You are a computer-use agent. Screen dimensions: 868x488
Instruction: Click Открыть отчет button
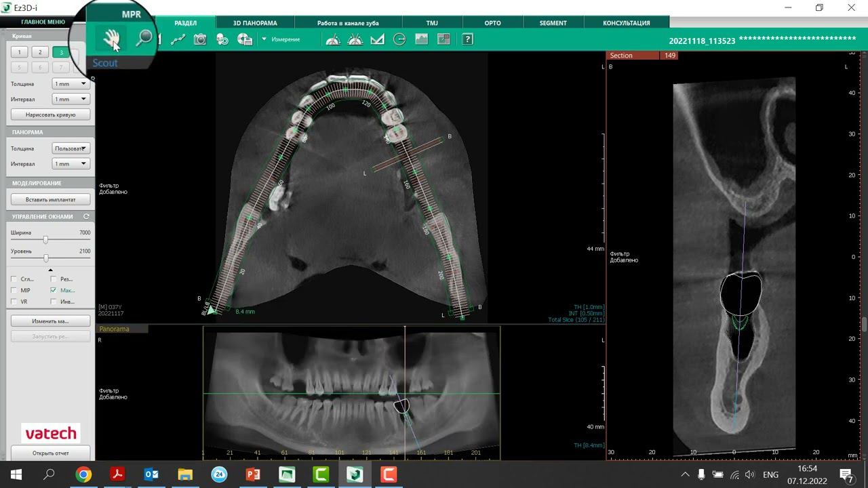(x=50, y=453)
